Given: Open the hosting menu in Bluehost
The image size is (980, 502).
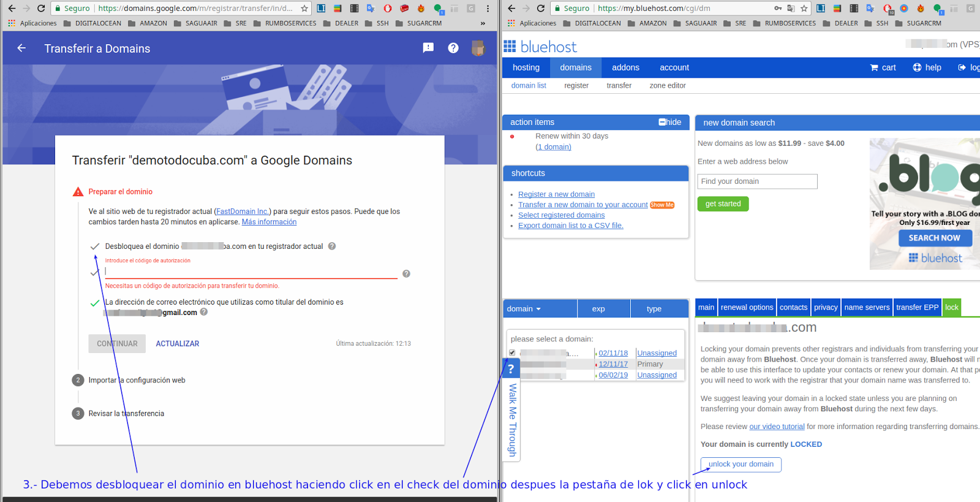Looking at the screenshot, I should point(526,67).
